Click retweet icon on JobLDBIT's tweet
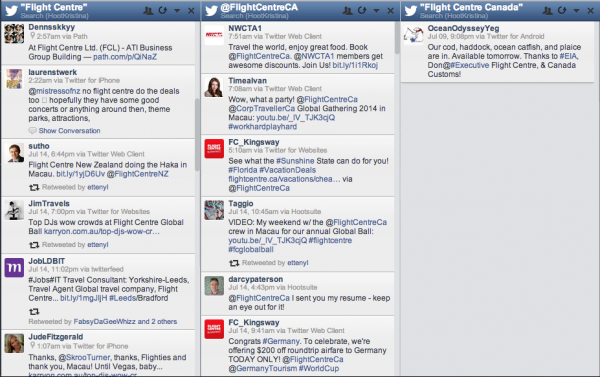Screen dimensions: 600x377 [34, 312]
